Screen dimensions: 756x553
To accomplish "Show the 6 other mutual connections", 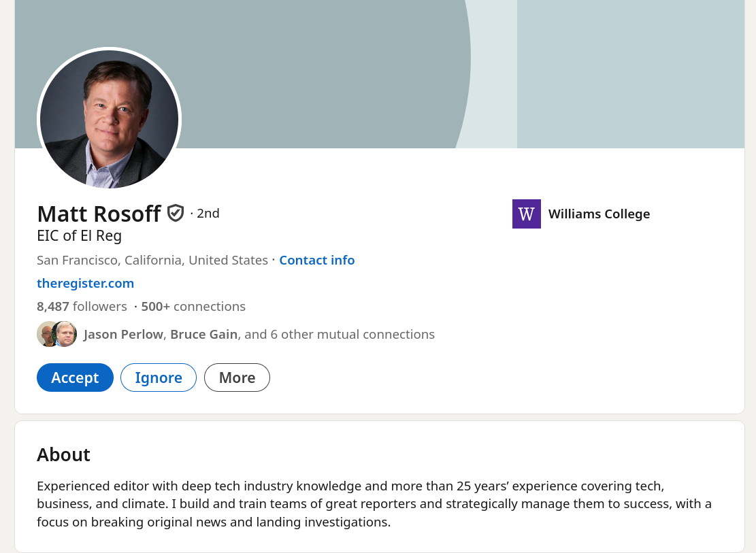I will coord(339,334).
